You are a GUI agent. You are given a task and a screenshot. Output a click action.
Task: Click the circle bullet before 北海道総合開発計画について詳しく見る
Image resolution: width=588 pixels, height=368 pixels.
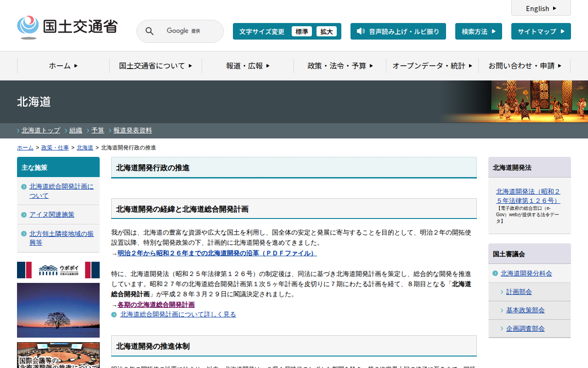pos(114,315)
